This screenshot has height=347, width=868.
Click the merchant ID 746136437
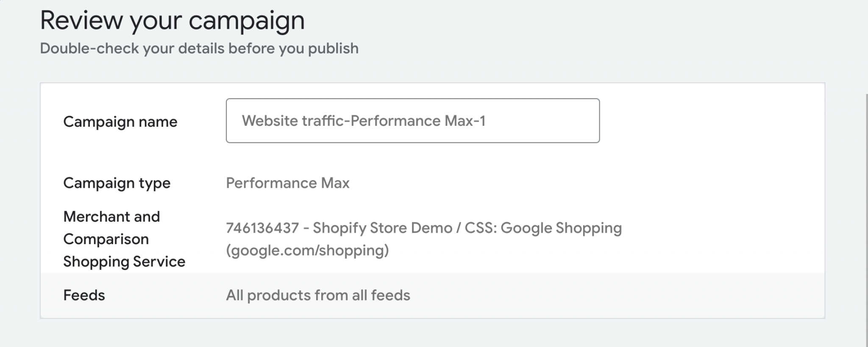(262, 228)
